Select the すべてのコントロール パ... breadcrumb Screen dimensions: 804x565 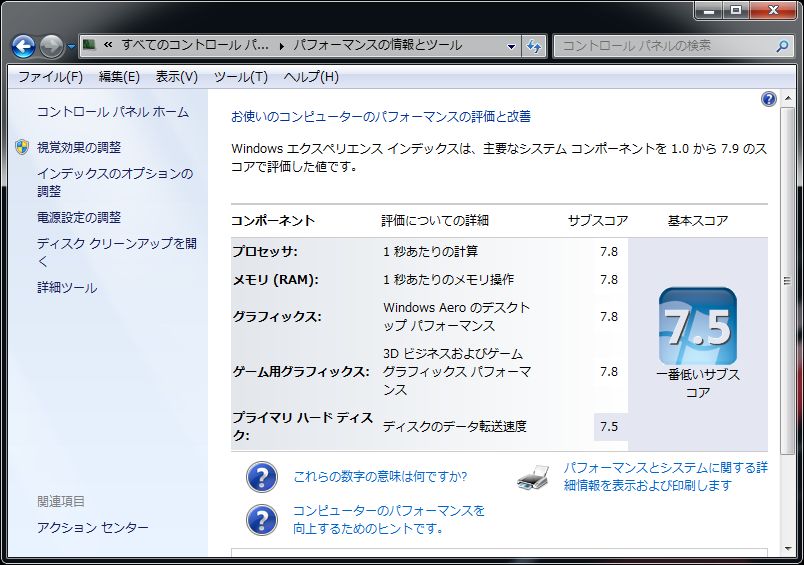pos(195,45)
